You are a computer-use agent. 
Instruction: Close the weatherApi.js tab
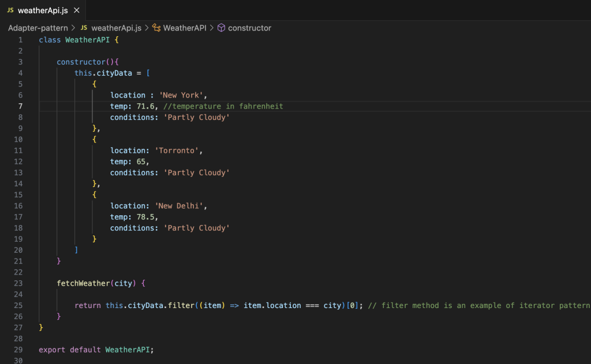point(77,10)
